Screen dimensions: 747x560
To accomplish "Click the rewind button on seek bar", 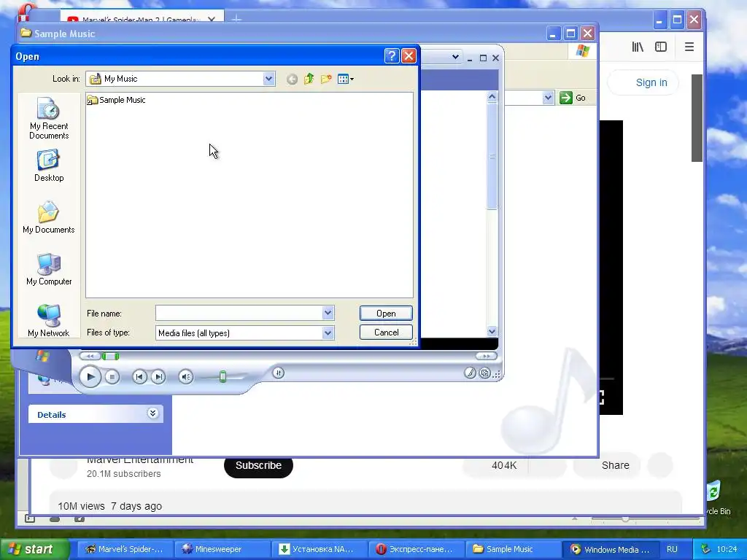I will tap(90, 356).
